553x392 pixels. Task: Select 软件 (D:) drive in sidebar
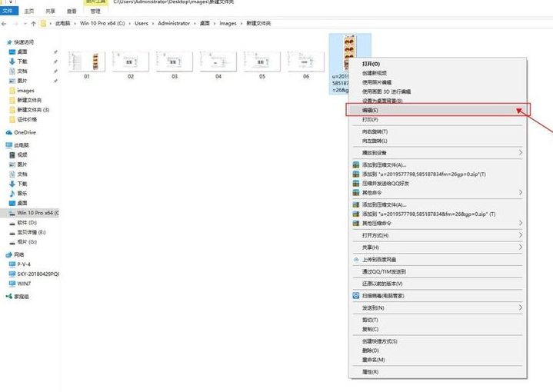pos(32,222)
